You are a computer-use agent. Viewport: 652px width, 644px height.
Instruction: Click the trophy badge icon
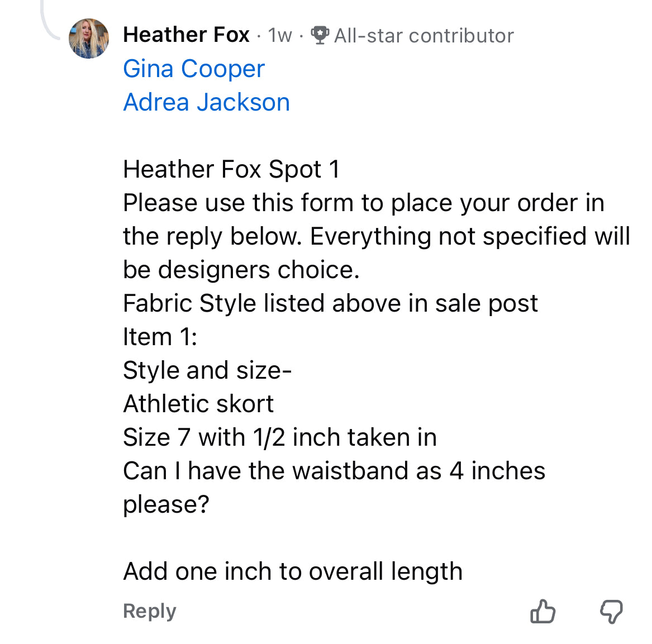[320, 35]
